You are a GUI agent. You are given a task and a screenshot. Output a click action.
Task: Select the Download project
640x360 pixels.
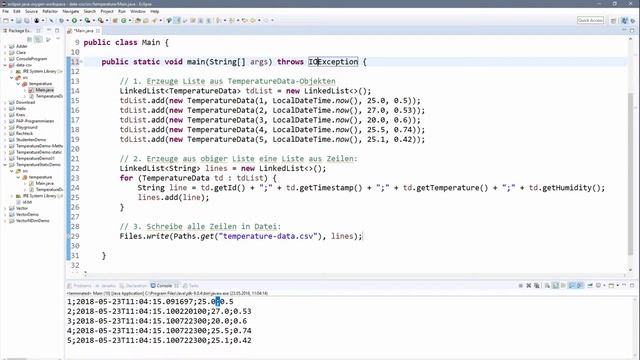pos(25,102)
